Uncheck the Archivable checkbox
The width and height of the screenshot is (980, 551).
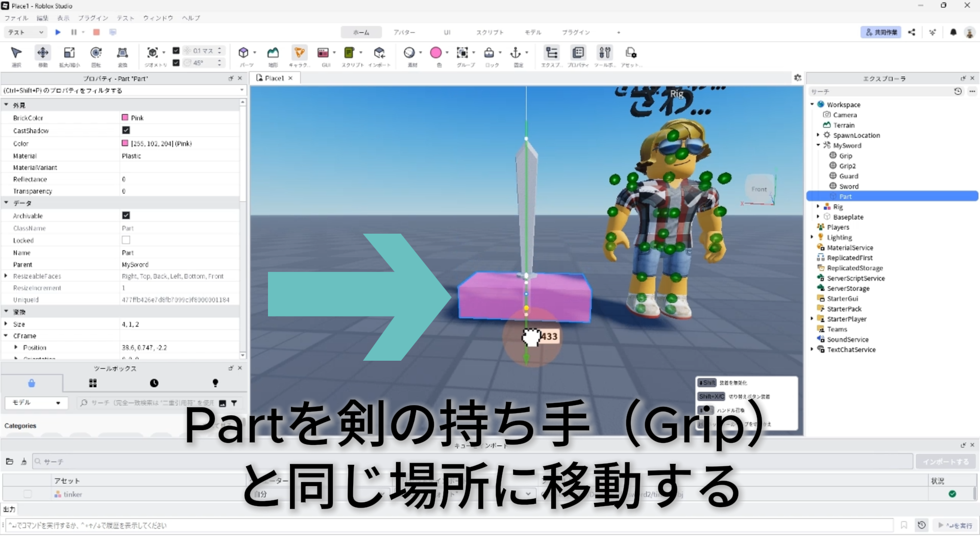(x=126, y=216)
